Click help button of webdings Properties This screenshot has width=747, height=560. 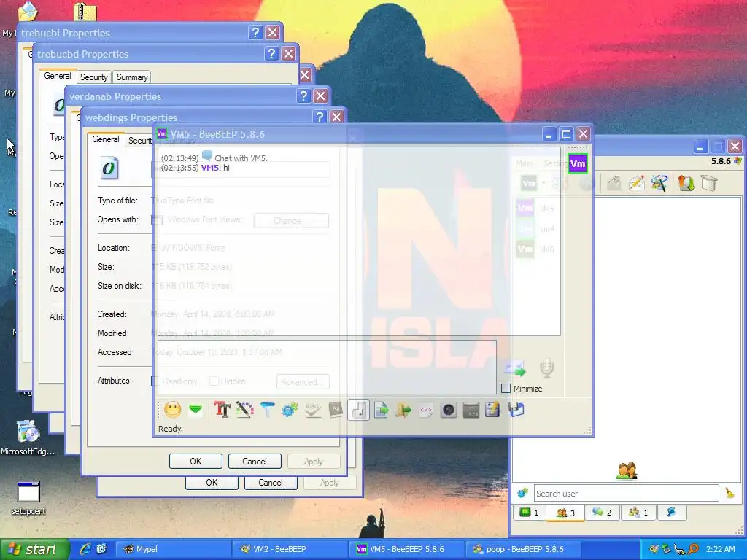pyautogui.click(x=320, y=117)
